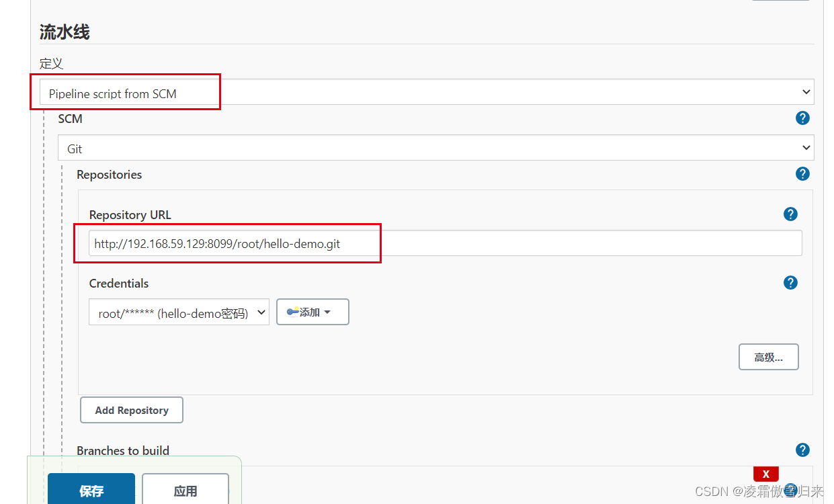Click the 定义 definition label
This screenshot has width=834, height=504.
[51, 64]
